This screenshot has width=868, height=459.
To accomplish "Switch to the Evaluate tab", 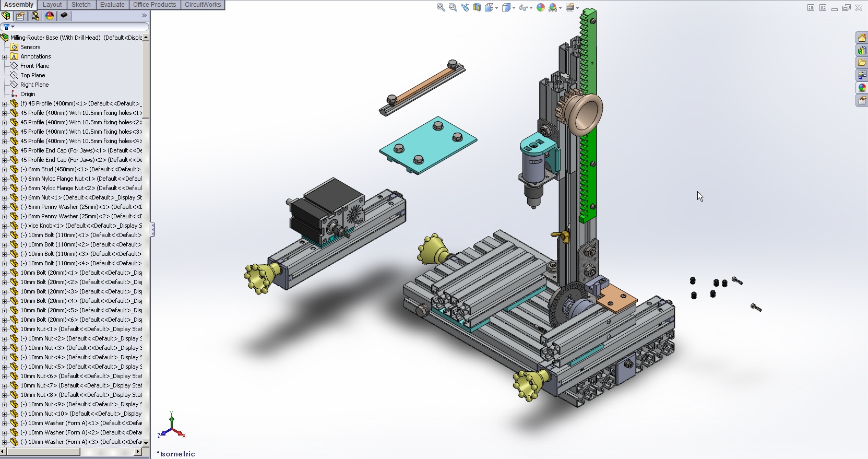I will [112, 5].
